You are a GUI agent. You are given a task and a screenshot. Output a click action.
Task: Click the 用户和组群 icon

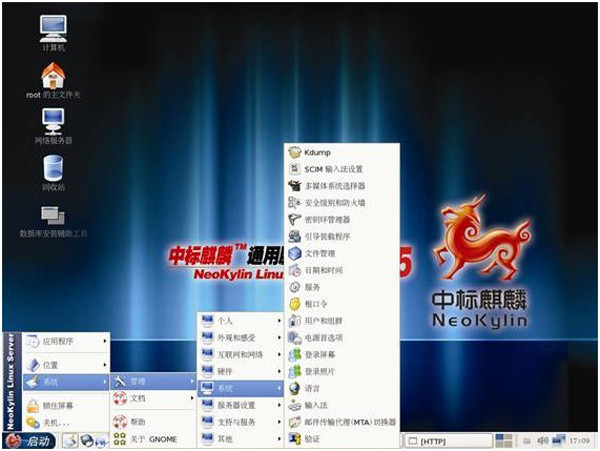tap(295, 321)
